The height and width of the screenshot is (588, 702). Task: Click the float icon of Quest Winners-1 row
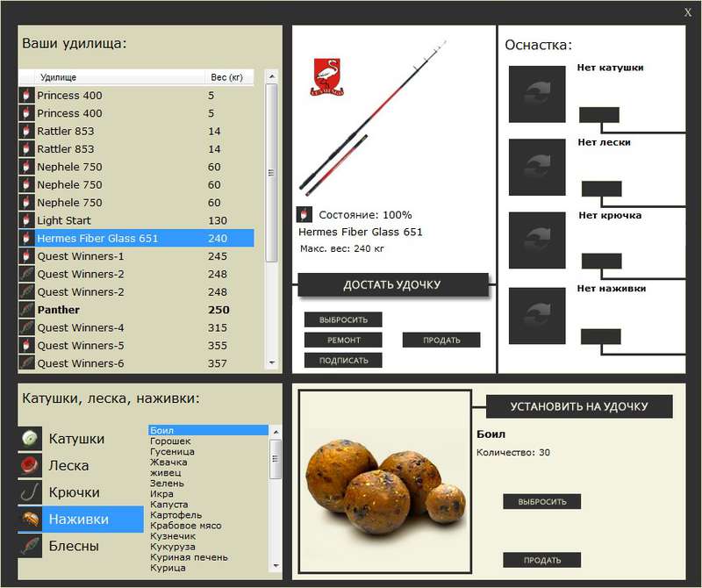tap(26, 255)
